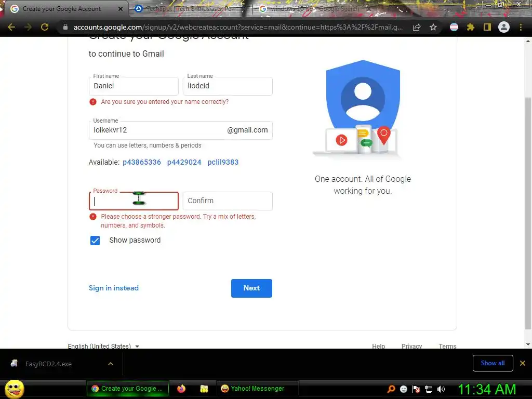Screen dimensions: 532x399
Task: Focus the Password input field
Action: [x=134, y=201]
